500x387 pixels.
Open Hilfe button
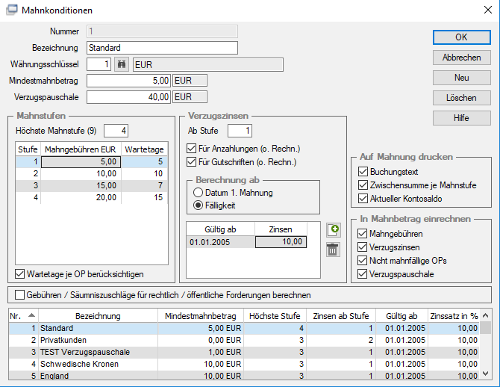pyautogui.click(x=462, y=118)
